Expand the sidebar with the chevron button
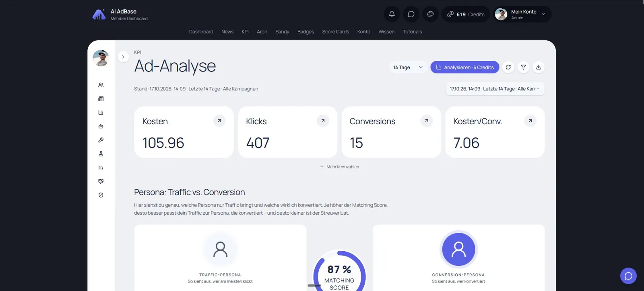Image resolution: width=644 pixels, height=291 pixels. point(123,57)
